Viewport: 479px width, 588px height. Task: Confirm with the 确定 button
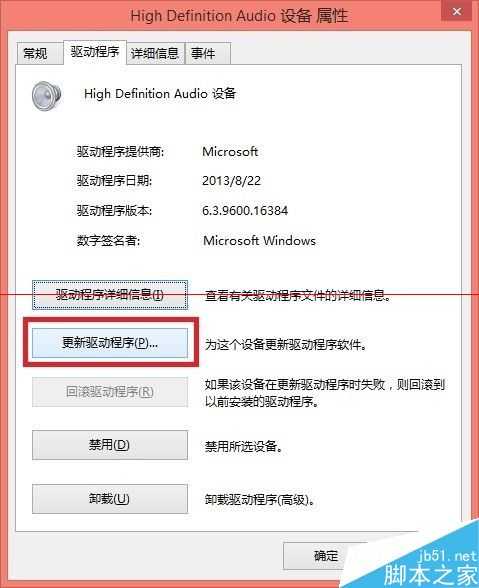pyautogui.click(x=326, y=555)
